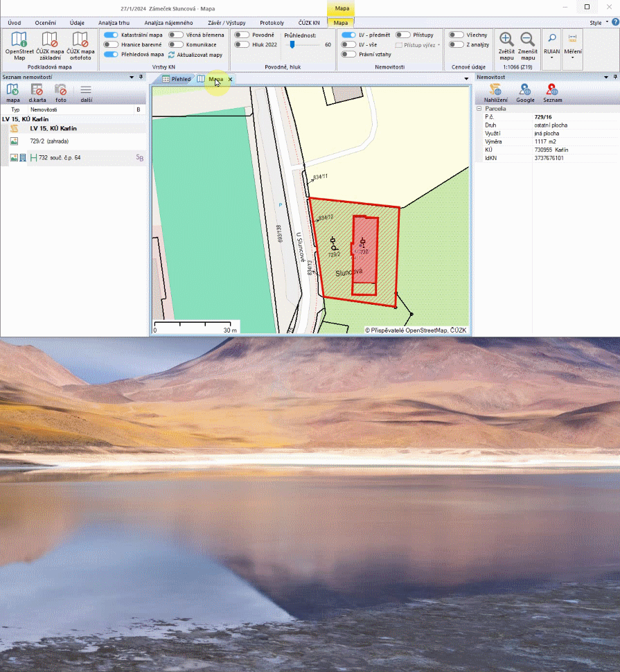Image resolution: width=620 pixels, height=672 pixels.
Task: Enable Z analýzy price data switch
Action: pos(457,44)
